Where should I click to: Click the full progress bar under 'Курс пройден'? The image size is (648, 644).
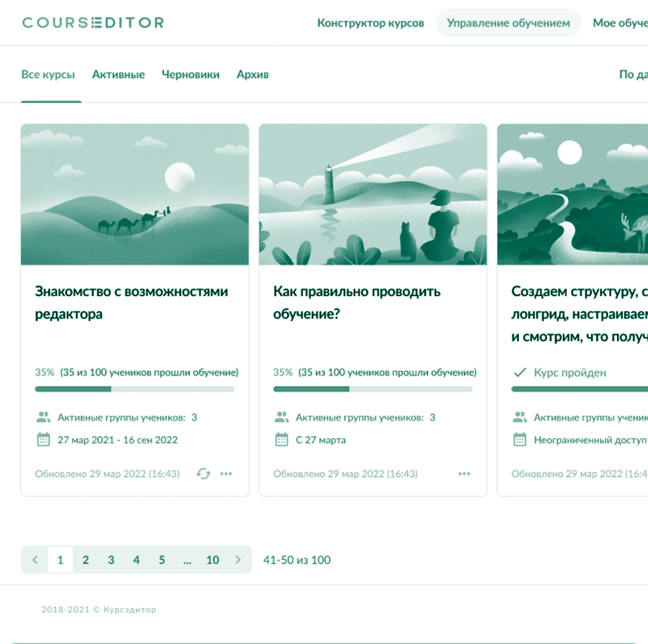pyautogui.click(x=579, y=389)
